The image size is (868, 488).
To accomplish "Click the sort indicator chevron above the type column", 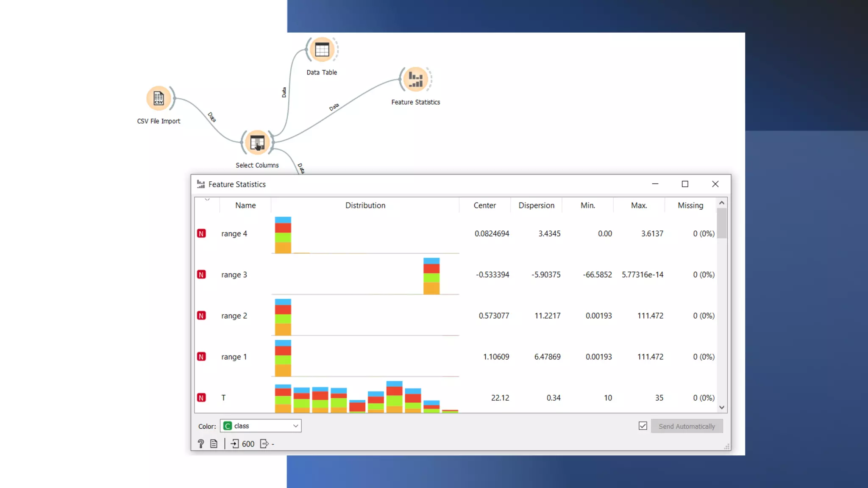I will pos(207,199).
